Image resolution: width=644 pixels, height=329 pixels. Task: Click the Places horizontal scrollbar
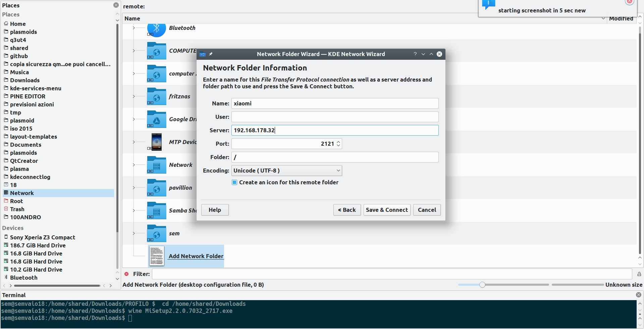(x=57, y=286)
